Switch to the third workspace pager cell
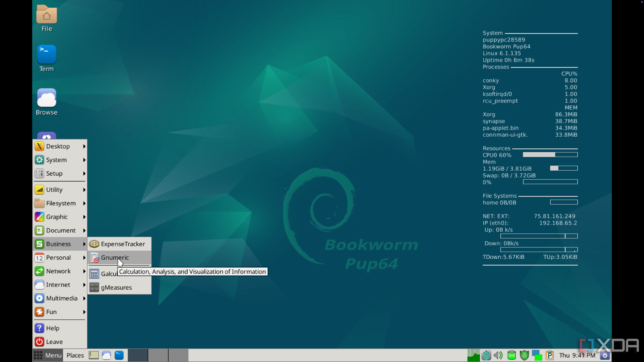Viewport: 644px width, 362px height. 178,355
